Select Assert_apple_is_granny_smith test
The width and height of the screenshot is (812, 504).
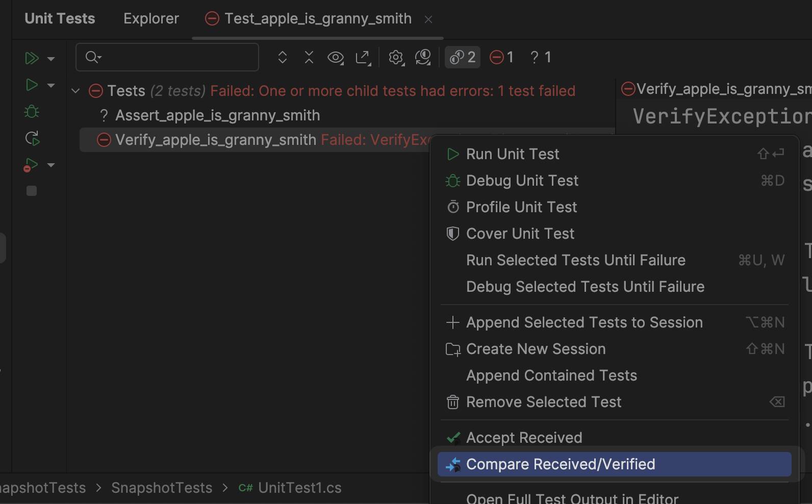pos(218,115)
